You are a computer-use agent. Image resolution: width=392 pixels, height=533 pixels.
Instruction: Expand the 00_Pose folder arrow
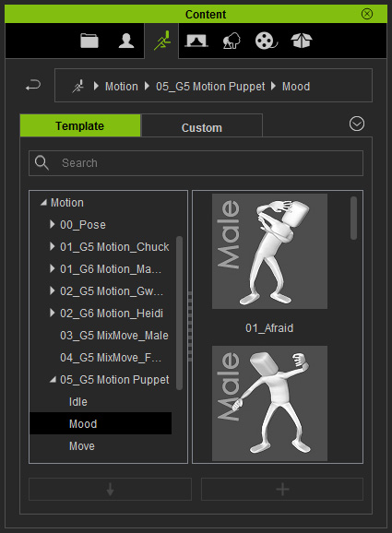point(52,224)
